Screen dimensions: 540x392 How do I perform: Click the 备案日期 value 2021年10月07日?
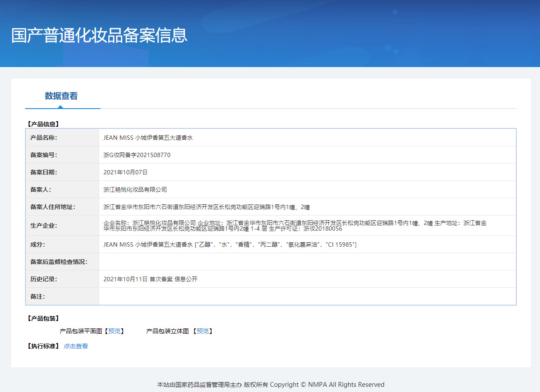[126, 172]
